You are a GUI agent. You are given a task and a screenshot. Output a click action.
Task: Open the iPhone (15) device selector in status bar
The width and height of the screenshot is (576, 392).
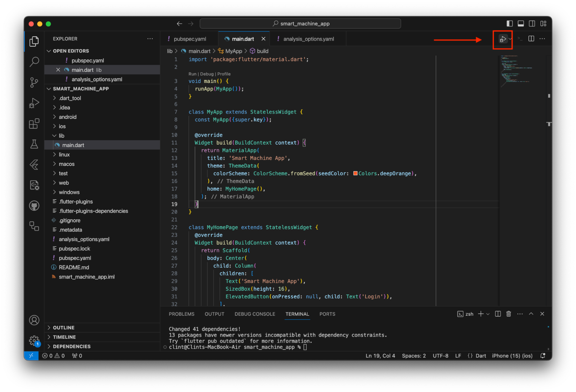[512, 356]
